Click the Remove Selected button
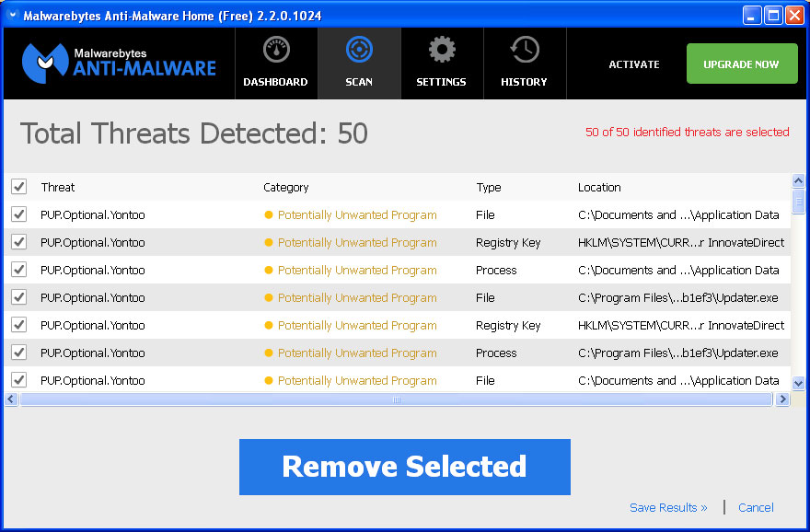Screen dimensions: 810x532 point(405,467)
